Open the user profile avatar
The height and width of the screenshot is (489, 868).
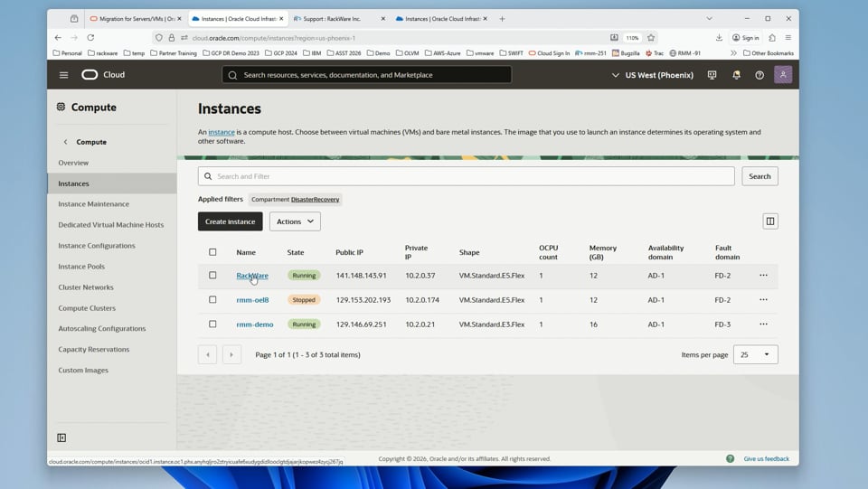click(x=783, y=75)
